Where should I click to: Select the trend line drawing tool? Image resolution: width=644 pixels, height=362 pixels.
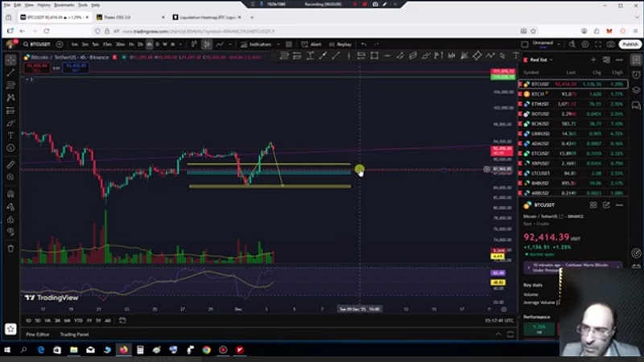point(10,72)
